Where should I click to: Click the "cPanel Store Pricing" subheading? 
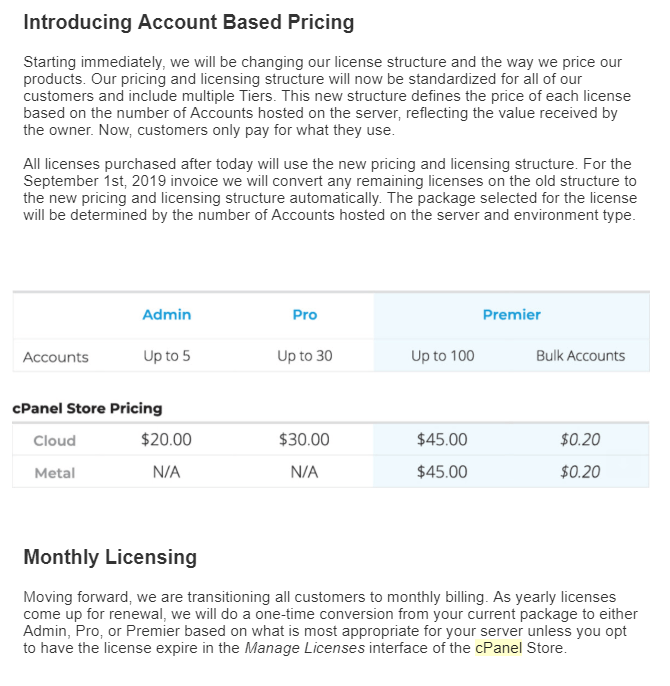(x=87, y=408)
